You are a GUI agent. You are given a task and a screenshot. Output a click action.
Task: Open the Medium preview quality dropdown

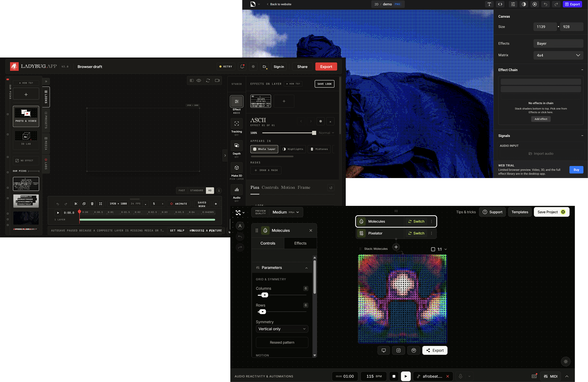point(286,212)
